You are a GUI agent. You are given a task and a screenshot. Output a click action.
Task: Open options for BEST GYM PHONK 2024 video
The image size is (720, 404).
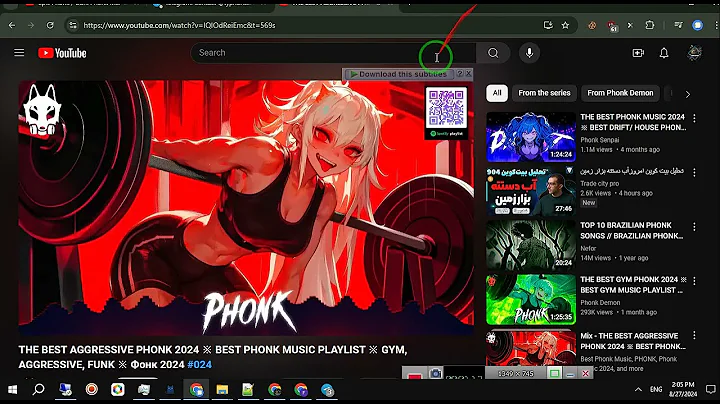tap(694, 281)
